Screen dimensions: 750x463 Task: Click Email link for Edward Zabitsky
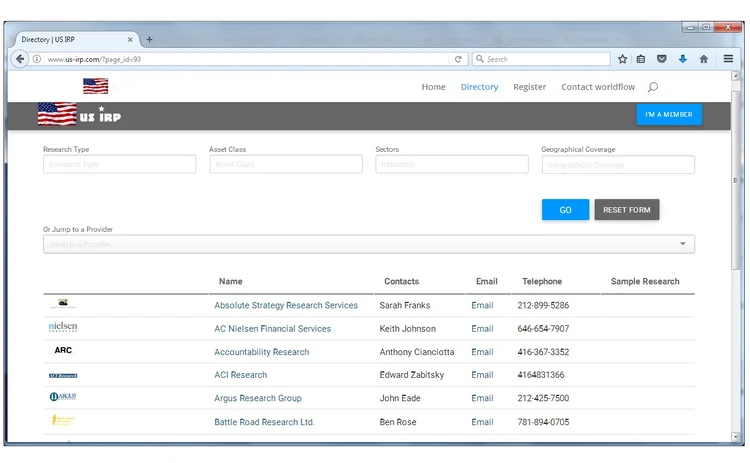tap(482, 375)
